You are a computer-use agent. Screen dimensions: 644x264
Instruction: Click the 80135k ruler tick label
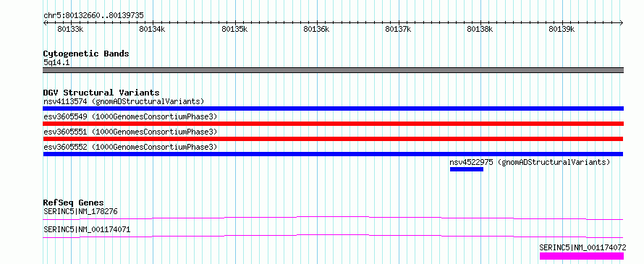click(234, 30)
